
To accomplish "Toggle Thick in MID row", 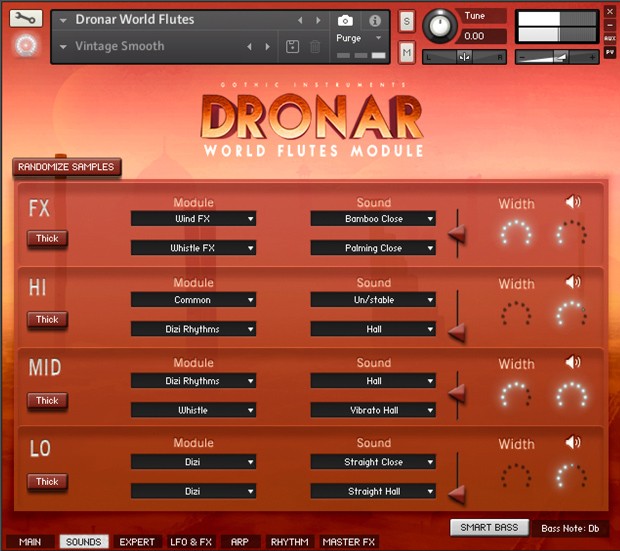I will point(47,401).
